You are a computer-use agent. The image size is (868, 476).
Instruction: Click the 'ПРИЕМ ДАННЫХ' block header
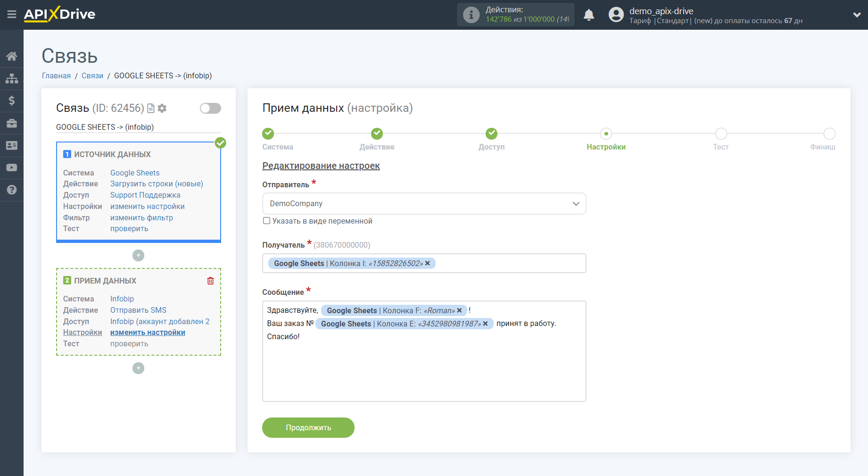click(105, 281)
